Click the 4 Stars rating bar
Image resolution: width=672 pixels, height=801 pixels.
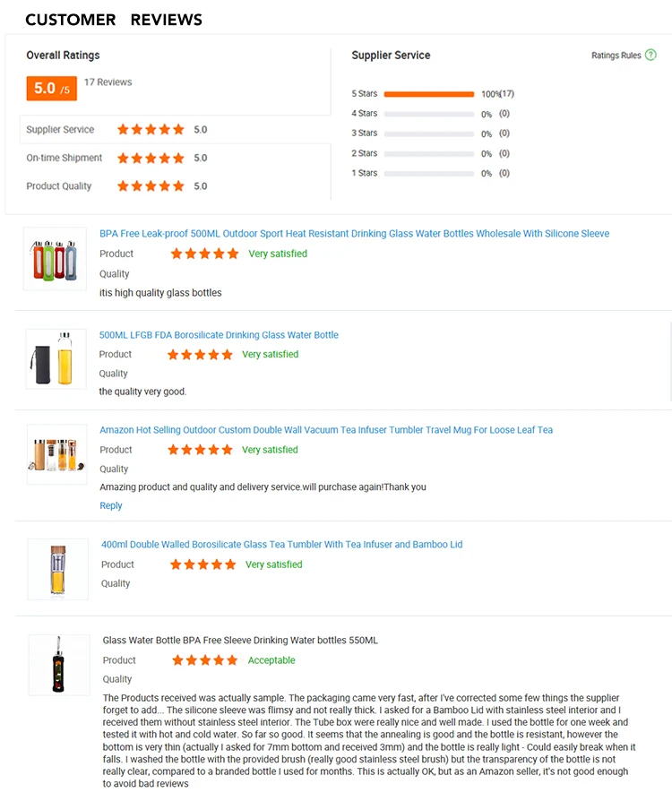point(428,114)
